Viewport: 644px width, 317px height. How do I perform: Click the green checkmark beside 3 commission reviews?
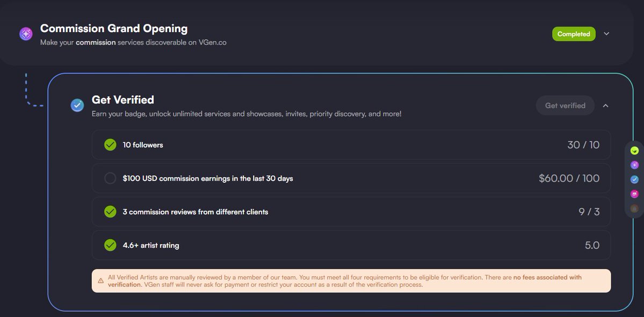click(110, 212)
